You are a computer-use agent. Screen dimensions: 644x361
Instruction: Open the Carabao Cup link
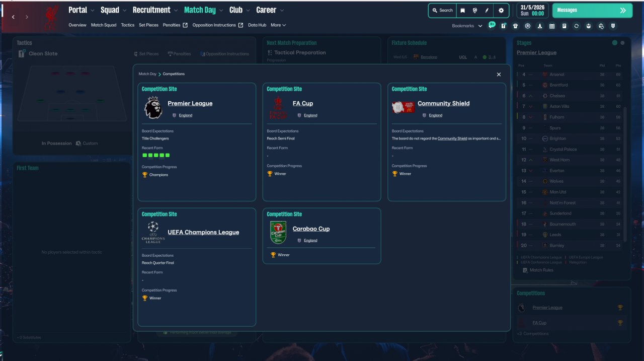[x=311, y=229]
